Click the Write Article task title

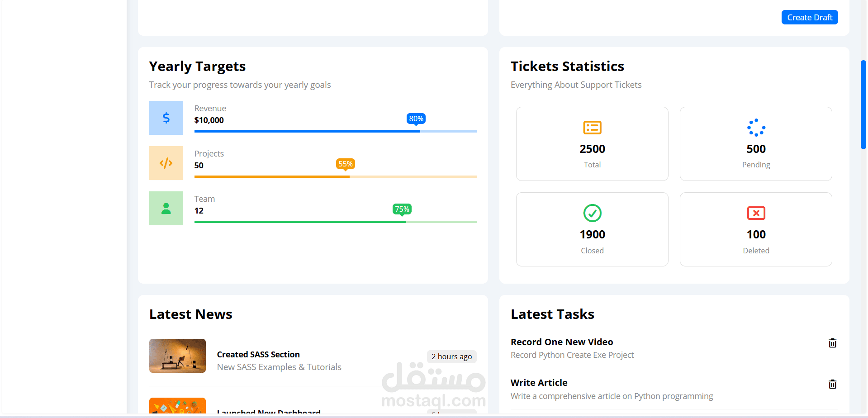coord(539,383)
